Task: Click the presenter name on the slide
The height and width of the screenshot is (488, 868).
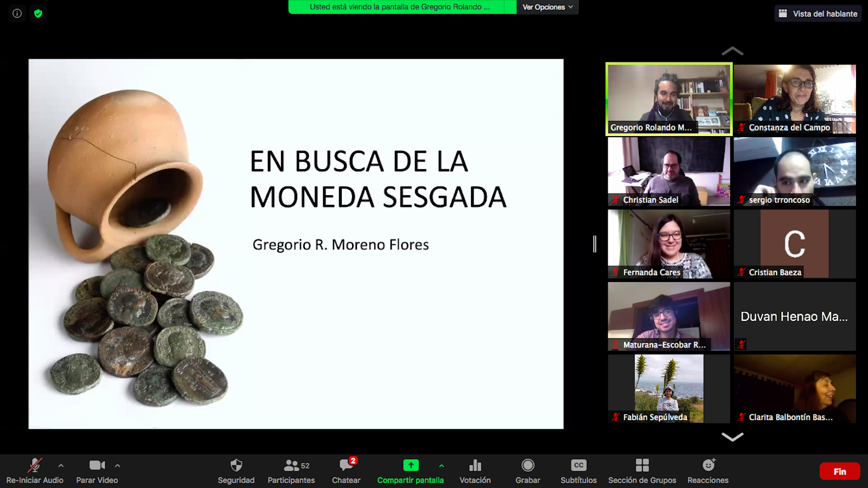Action: (341, 245)
